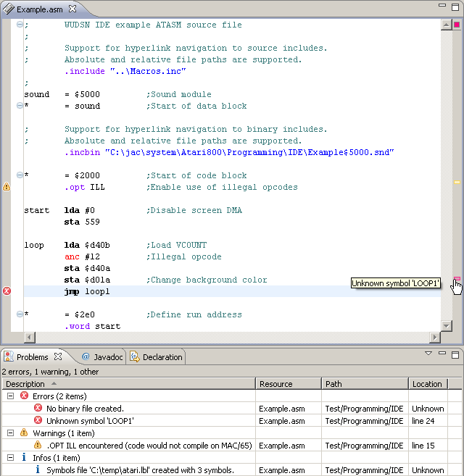
Task: Click info icon of Symbols file row
Action: (38, 469)
